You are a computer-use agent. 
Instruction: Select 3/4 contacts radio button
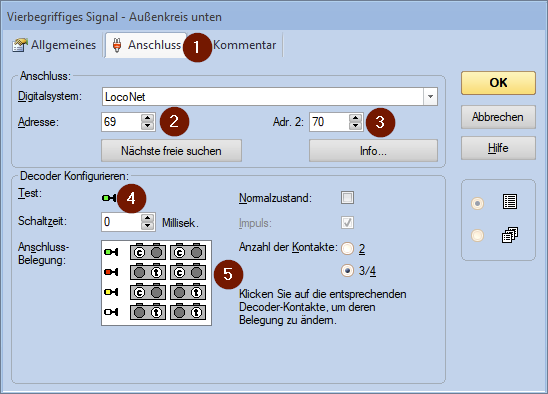[347, 271]
